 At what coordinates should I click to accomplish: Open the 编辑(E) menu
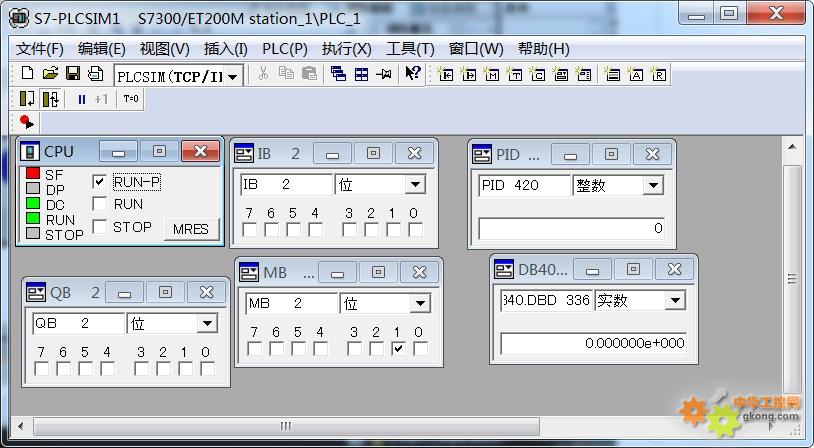pos(101,49)
